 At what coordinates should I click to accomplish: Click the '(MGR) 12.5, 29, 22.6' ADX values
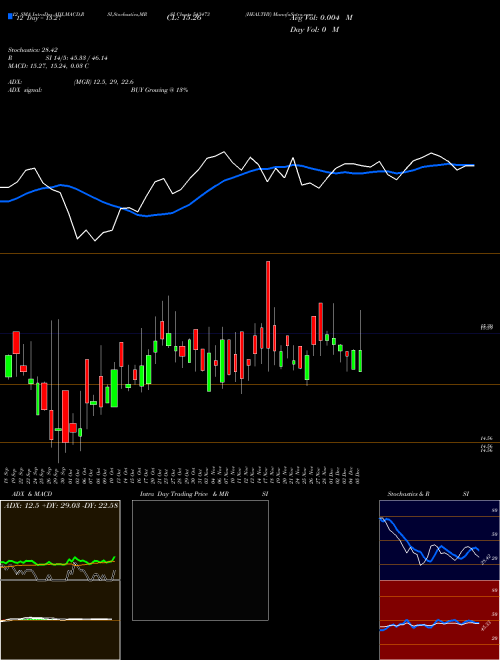pyautogui.click(x=104, y=82)
